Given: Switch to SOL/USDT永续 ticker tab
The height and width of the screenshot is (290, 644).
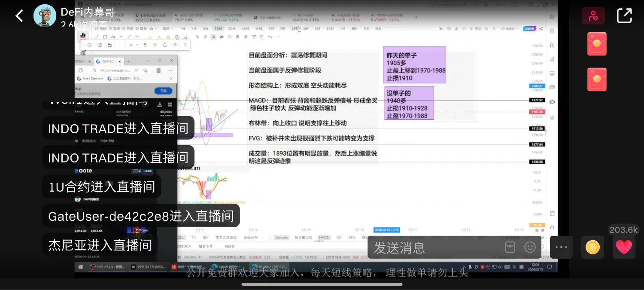Looking at the screenshot, I should coord(189,17).
